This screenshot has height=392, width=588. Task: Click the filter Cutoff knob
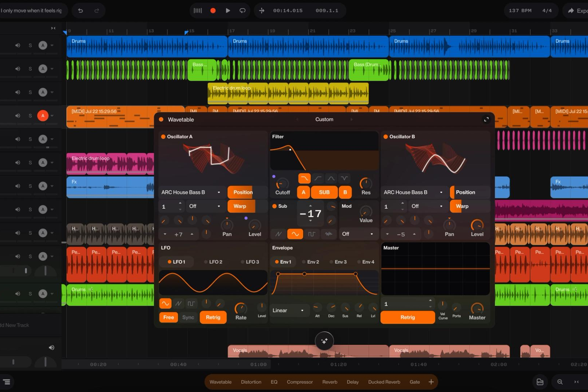282,184
